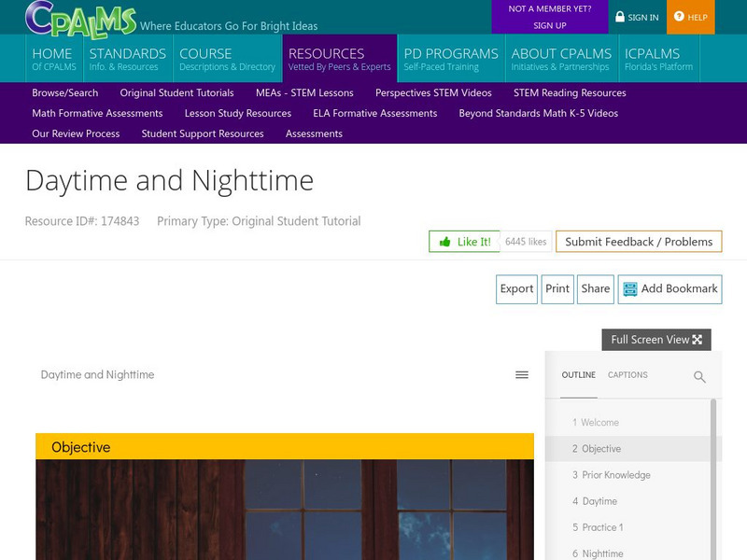Screen dimensions: 747x560
Task: Switch to the CAPTIONS tab
Action: coord(629,375)
